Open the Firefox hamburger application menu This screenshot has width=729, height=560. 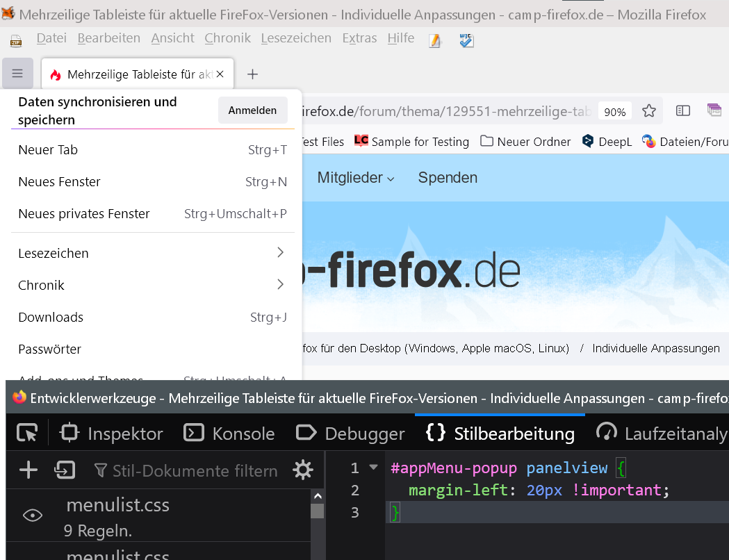[17, 74]
